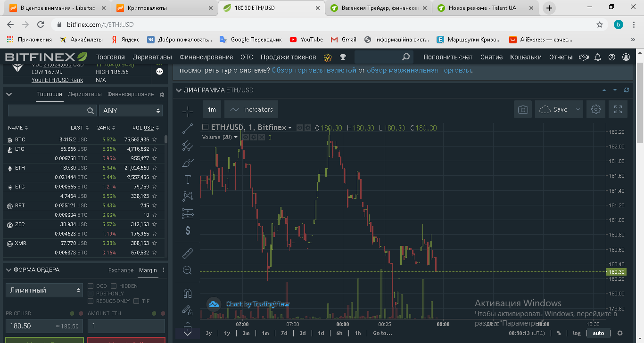Select the ruler measure tool
This screenshot has width=644, height=343.
(188, 253)
